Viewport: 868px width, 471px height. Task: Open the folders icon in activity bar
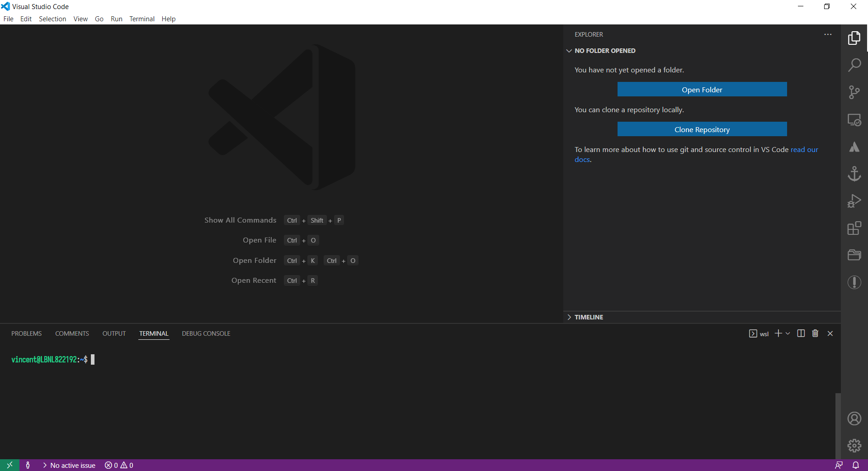(x=854, y=255)
